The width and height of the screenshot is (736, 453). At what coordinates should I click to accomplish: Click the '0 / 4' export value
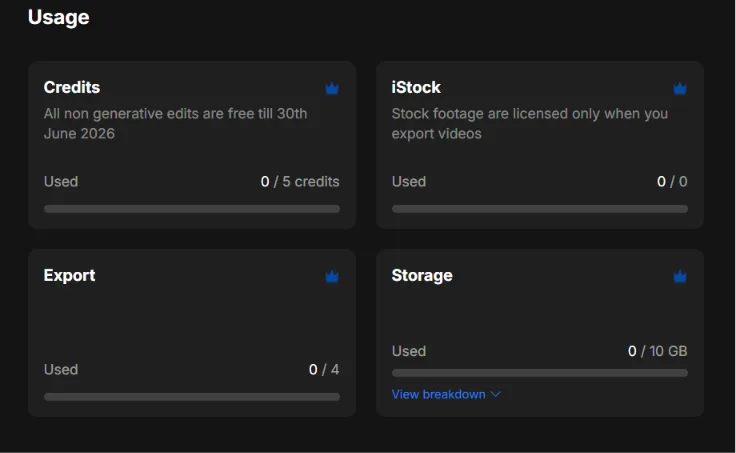[x=324, y=370]
